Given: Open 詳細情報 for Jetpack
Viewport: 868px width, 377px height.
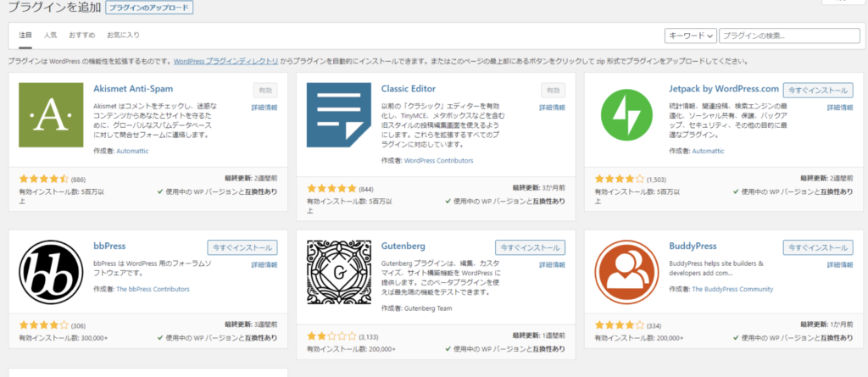Looking at the screenshot, I should (x=840, y=108).
